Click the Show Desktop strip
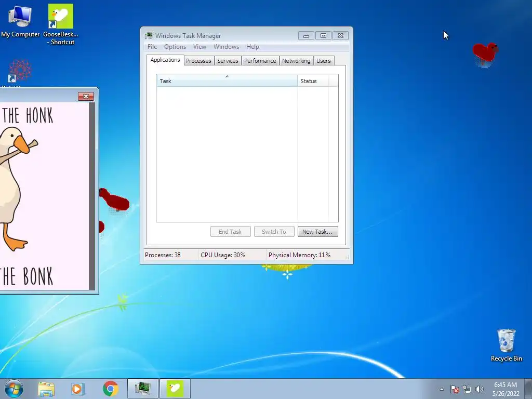This screenshot has height=399, width=532. point(528,389)
